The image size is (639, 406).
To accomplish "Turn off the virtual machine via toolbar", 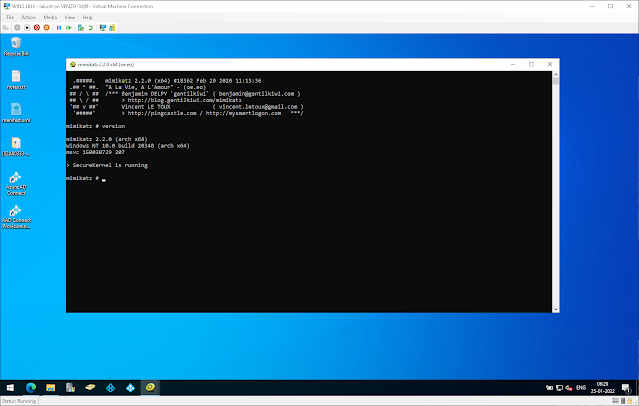I will pos(27,28).
